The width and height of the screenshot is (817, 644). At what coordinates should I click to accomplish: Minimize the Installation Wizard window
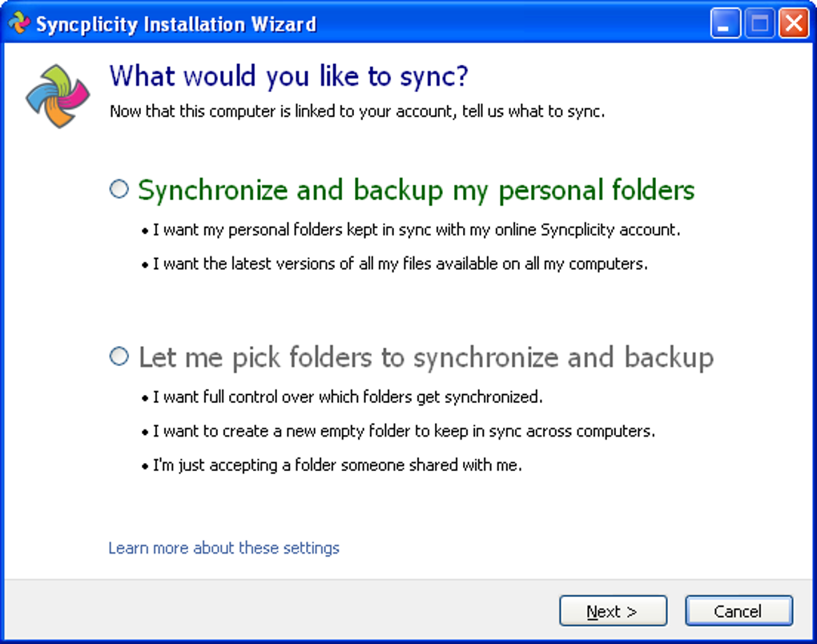725,24
